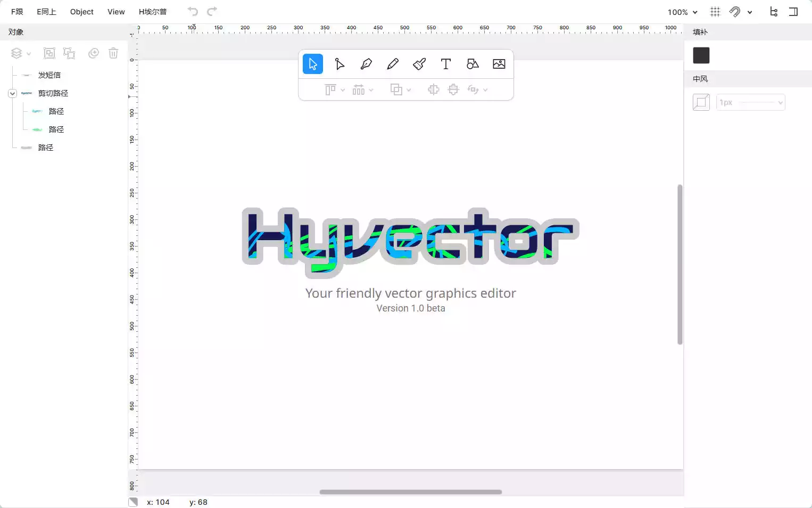
Task: Click the group objects icon
Action: click(x=49, y=53)
